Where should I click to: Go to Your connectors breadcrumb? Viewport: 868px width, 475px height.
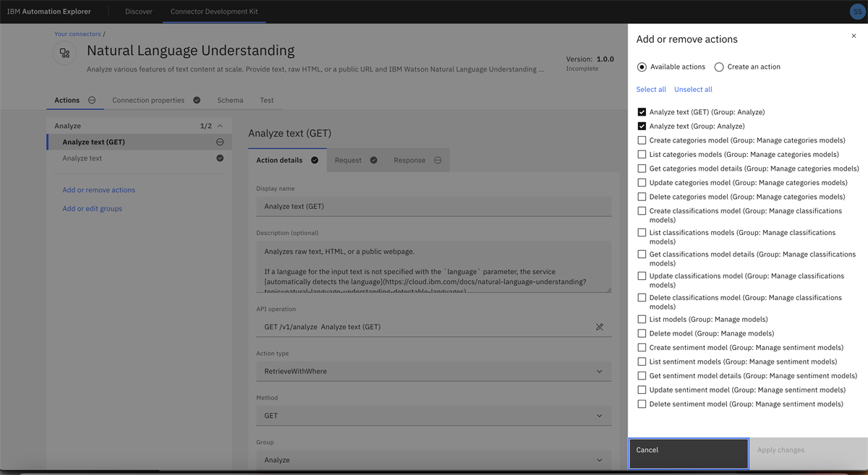click(x=77, y=34)
